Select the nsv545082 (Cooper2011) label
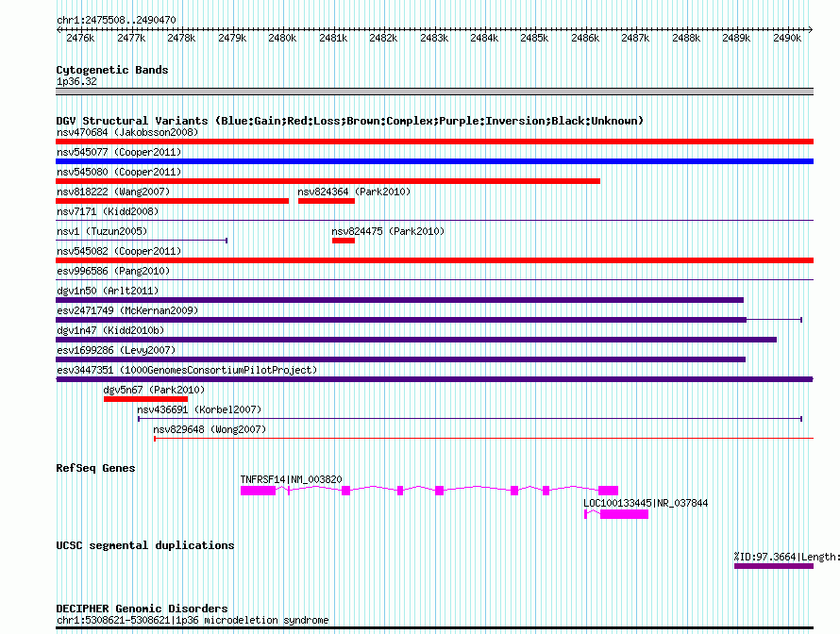Viewport: 840px width, 634px height. (119, 251)
